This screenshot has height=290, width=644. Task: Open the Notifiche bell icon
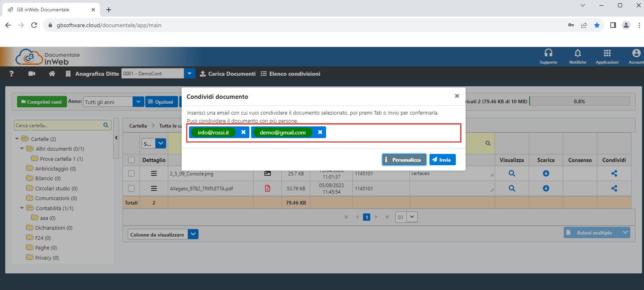coord(577,53)
